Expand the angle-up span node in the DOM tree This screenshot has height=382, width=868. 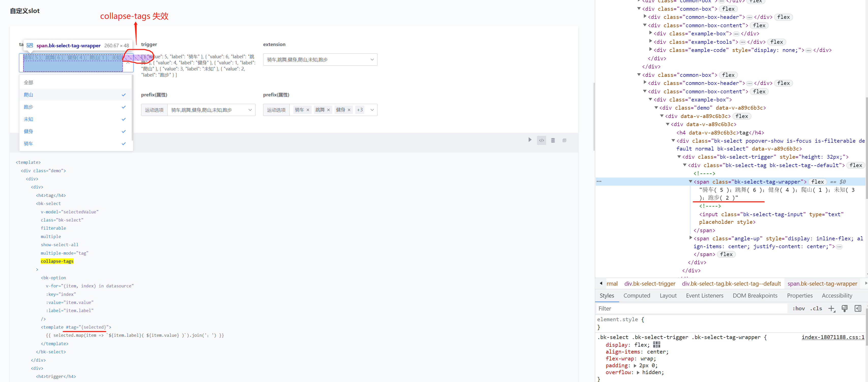click(x=691, y=238)
